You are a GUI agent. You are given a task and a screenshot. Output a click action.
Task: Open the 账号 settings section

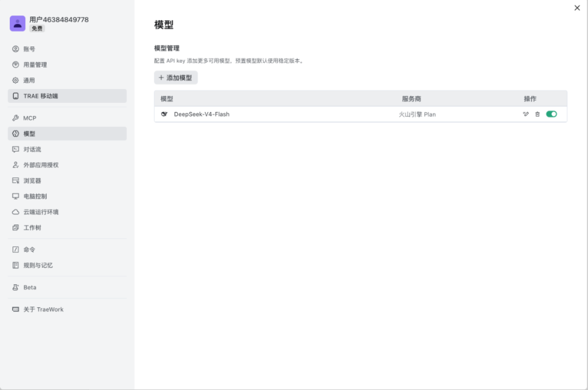coord(67,49)
